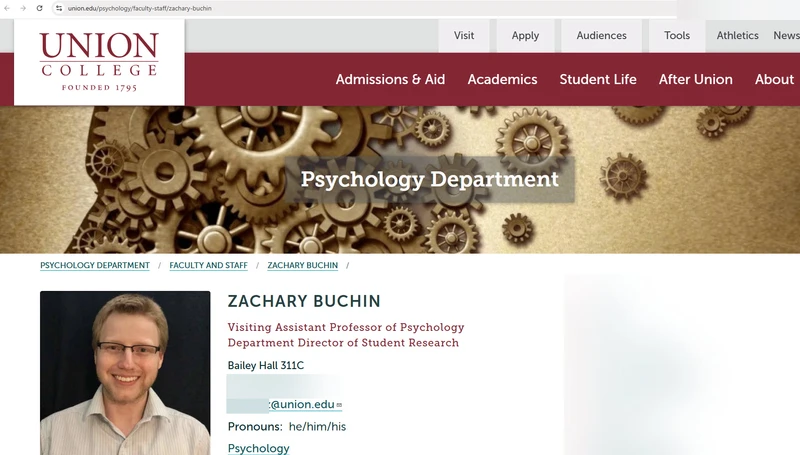Click the Union College logo
Image resolution: width=800 pixels, height=455 pixels.
click(x=99, y=62)
